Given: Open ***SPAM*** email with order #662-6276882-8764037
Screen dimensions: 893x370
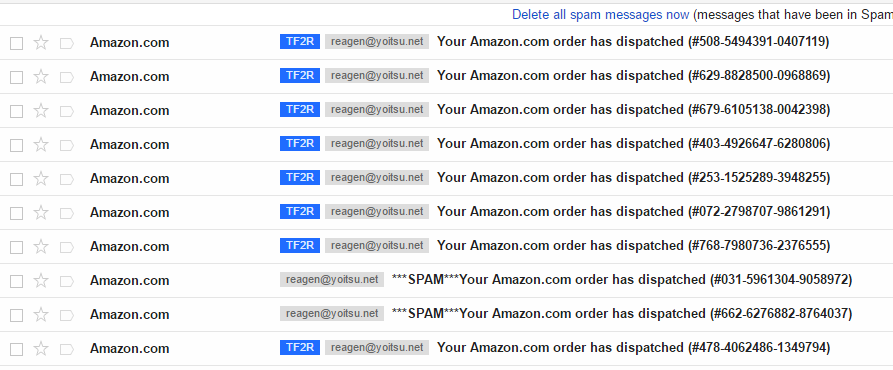Looking at the screenshot, I should tap(622, 314).
